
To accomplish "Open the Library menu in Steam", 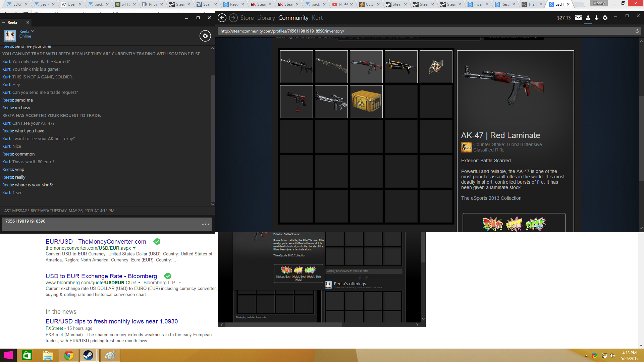I will click(266, 18).
